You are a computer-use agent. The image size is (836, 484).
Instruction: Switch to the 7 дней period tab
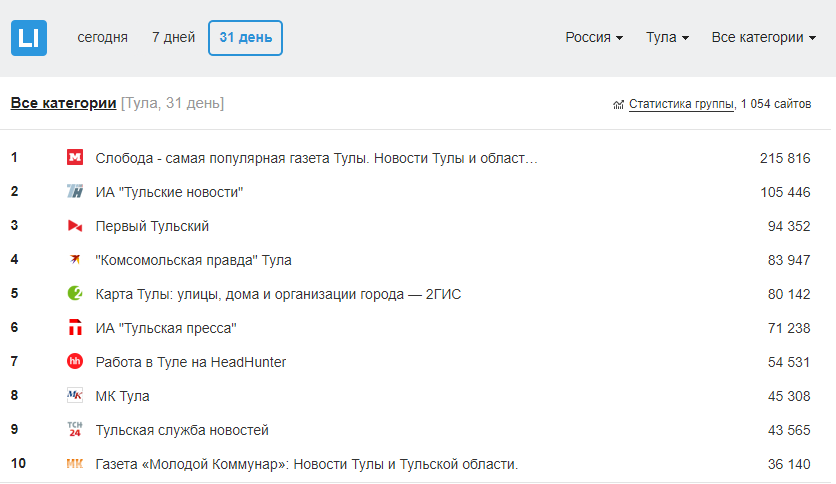pyautogui.click(x=173, y=37)
